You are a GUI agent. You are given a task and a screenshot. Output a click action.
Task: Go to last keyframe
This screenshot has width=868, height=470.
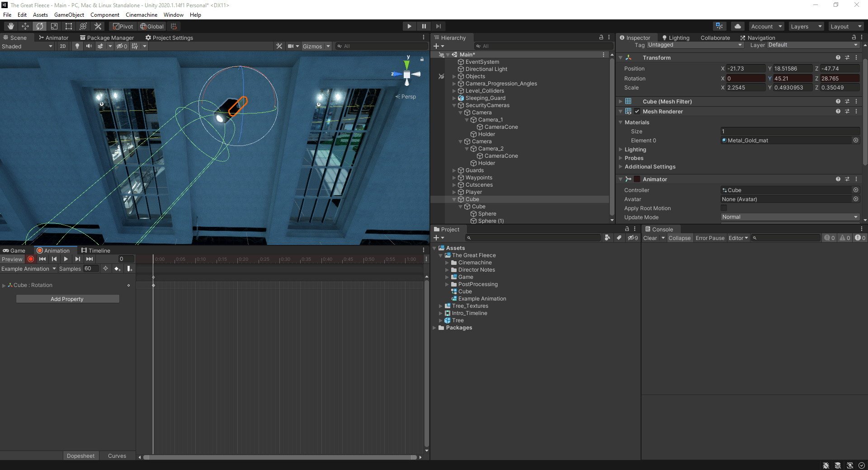pyautogui.click(x=90, y=259)
